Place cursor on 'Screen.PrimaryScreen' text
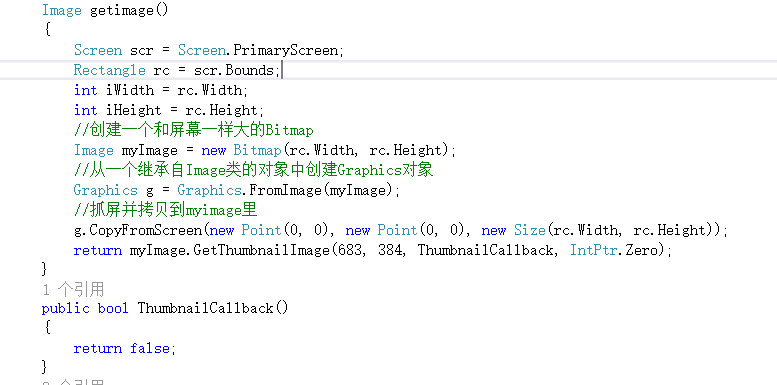777x385 pixels. click(258, 51)
